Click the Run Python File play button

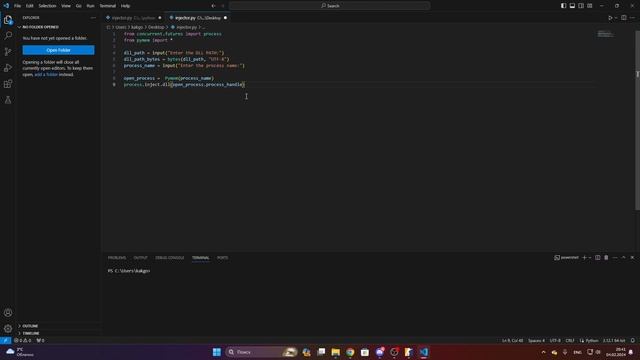pos(610,18)
